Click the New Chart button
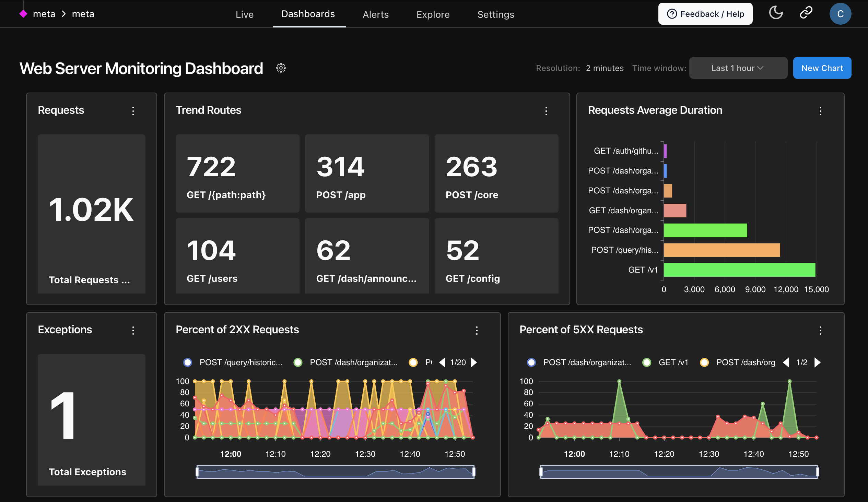The height and width of the screenshot is (502, 868). tap(822, 68)
